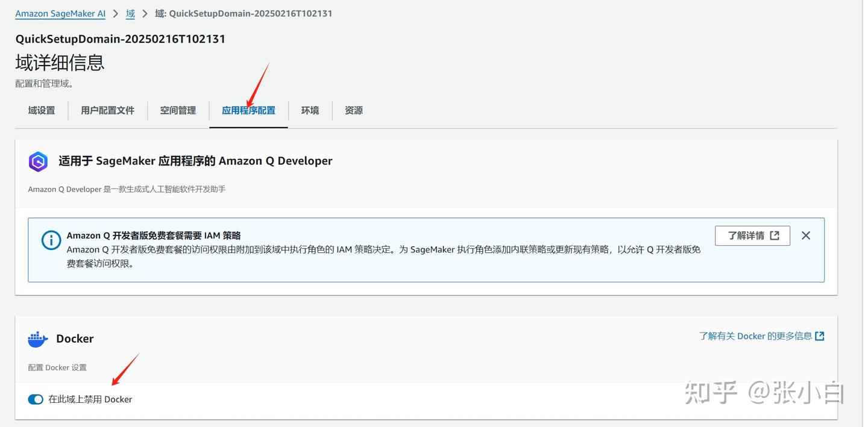Image resolution: width=868 pixels, height=427 pixels.
Task: Switch to the 空间管理 tab
Action: coord(178,110)
